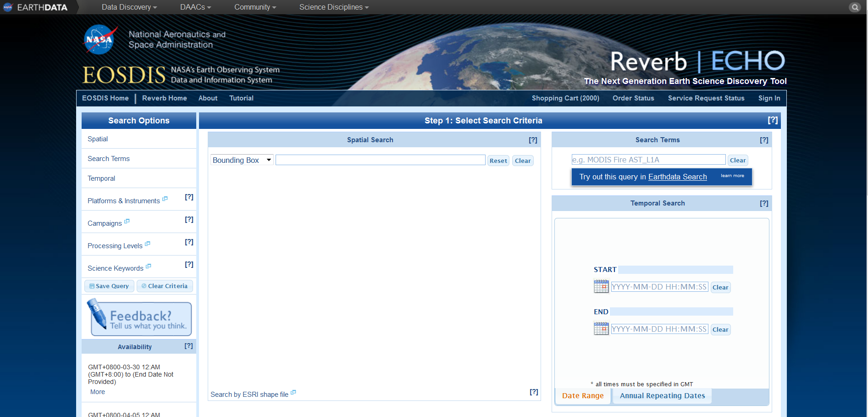Focus the END date input field
The height and width of the screenshot is (417, 868).
pos(659,329)
